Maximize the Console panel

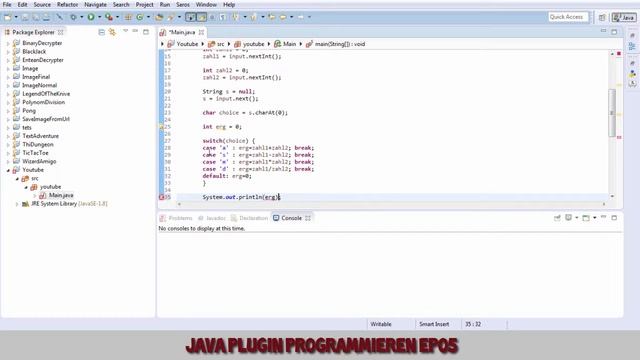614,218
